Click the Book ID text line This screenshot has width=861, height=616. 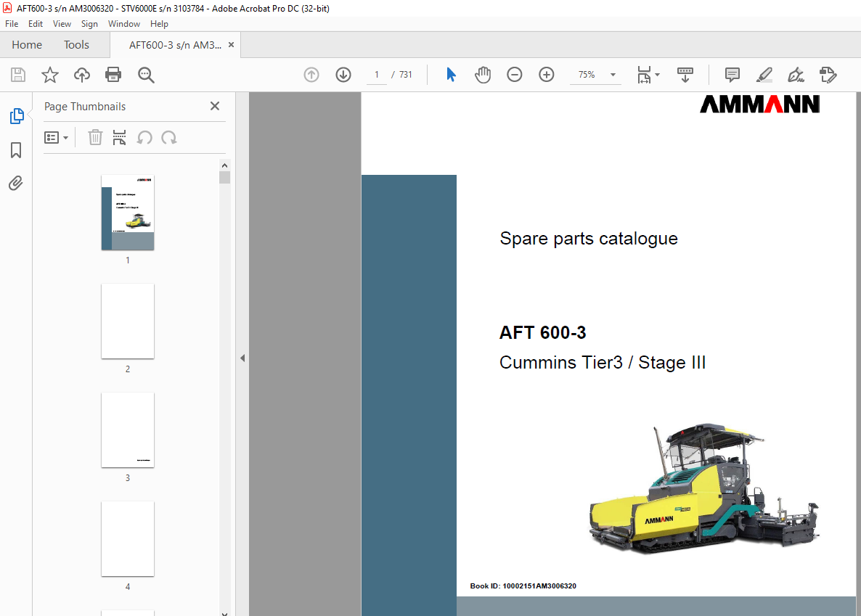pyautogui.click(x=523, y=586)
